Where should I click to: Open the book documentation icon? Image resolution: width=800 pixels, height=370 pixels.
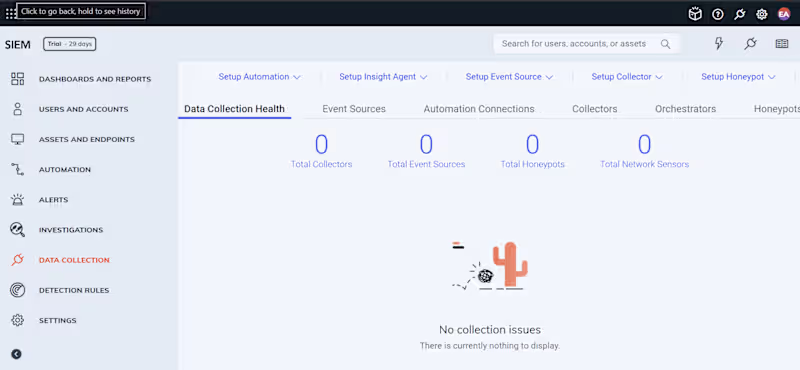[782, 44]
